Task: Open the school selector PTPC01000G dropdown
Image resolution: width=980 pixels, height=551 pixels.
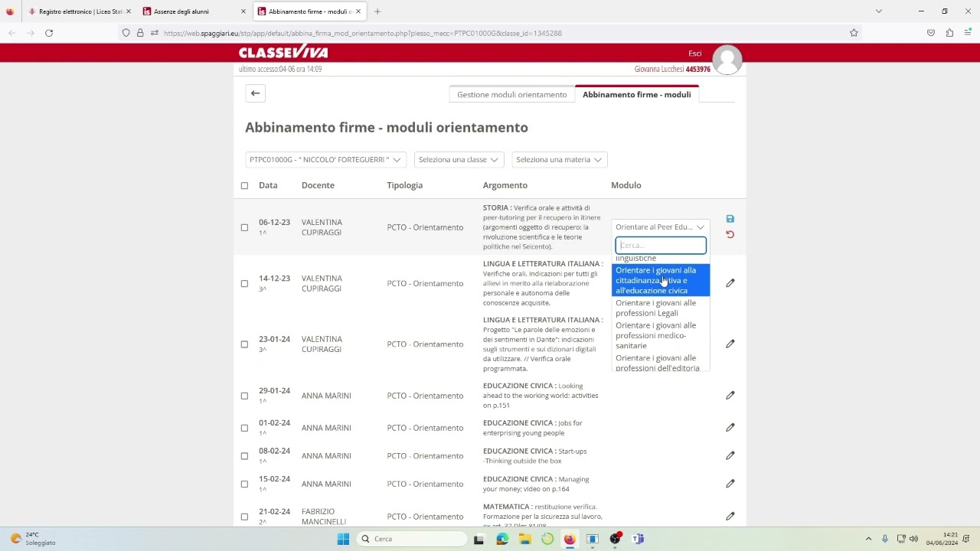Action: 325,159
